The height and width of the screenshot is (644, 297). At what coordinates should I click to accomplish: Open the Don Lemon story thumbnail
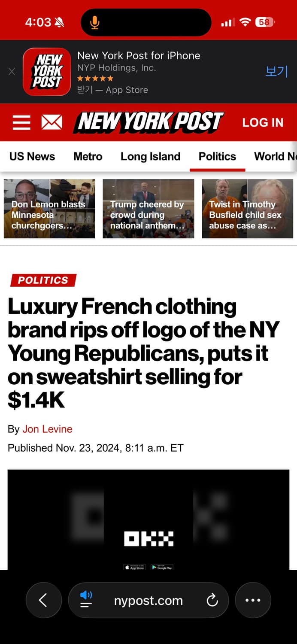point(49,209)
